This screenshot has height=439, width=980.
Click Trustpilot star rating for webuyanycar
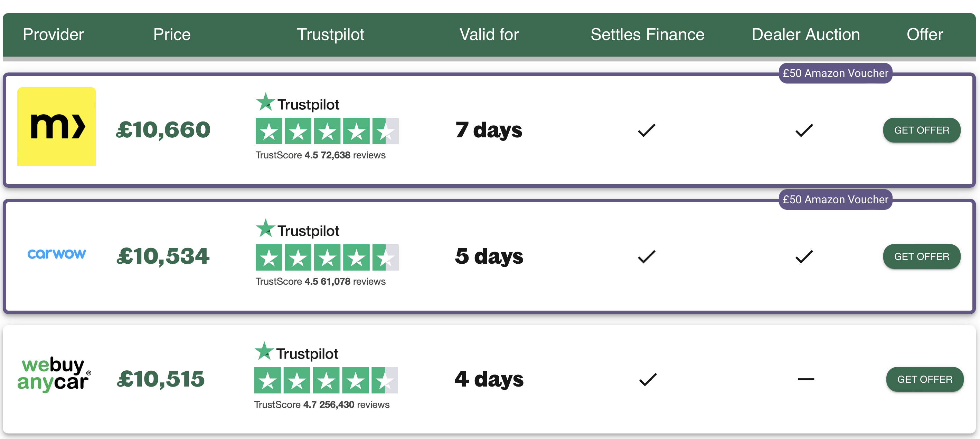(x=326, y=380)
